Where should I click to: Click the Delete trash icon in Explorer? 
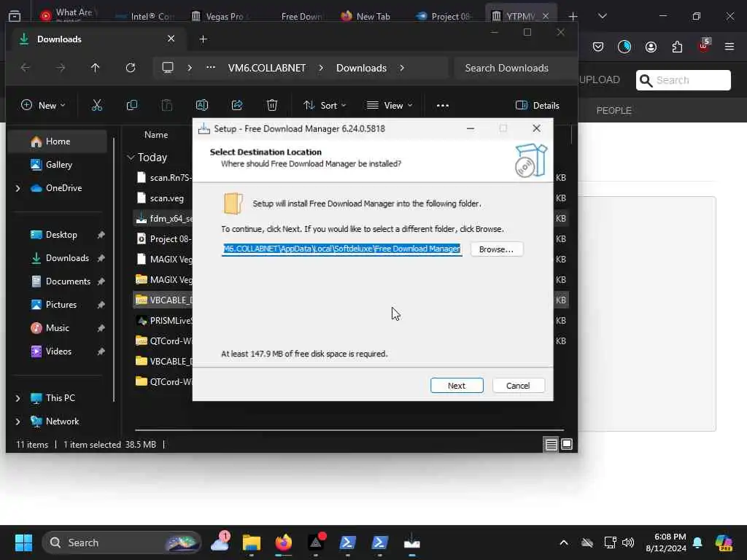(x=272, y=105)
